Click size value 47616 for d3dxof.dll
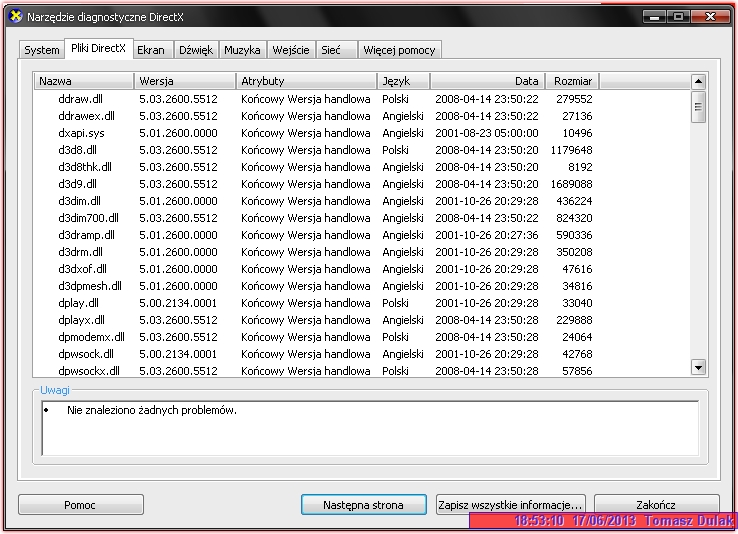 [x=577, y=269]
